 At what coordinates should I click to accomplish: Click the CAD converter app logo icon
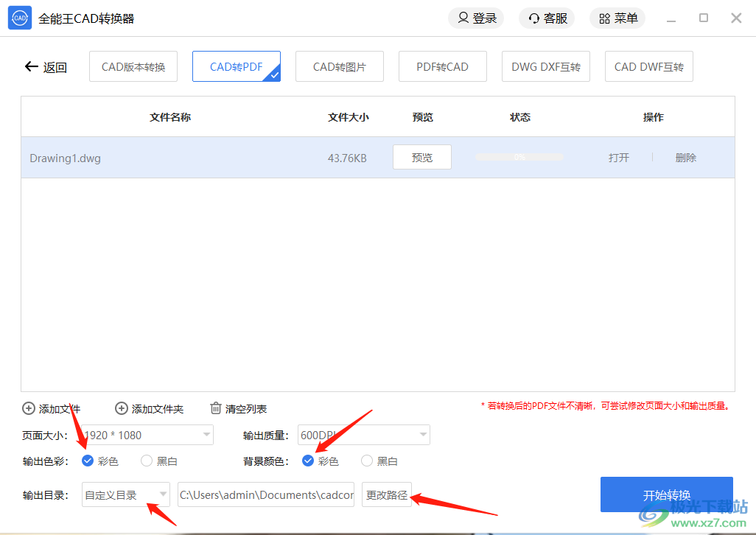20,18
